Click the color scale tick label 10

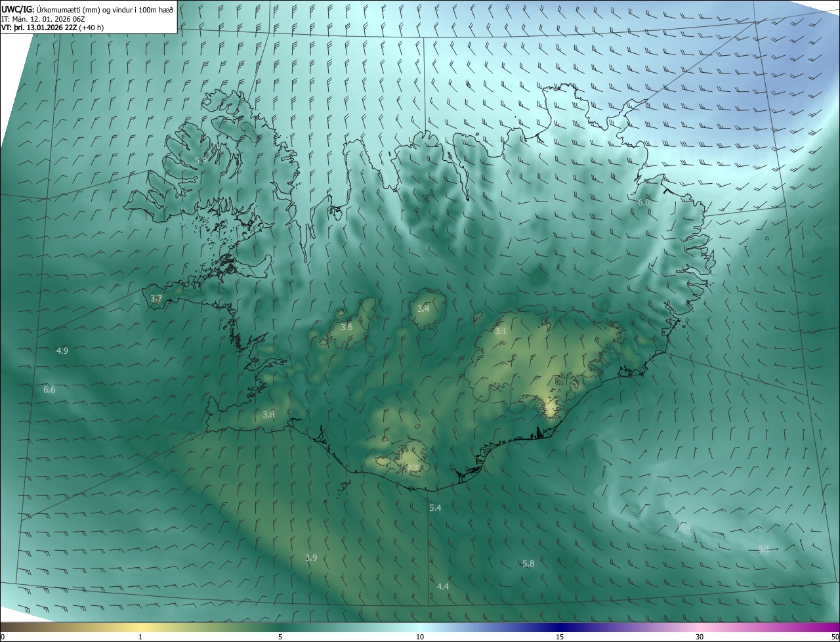[420, 637]
